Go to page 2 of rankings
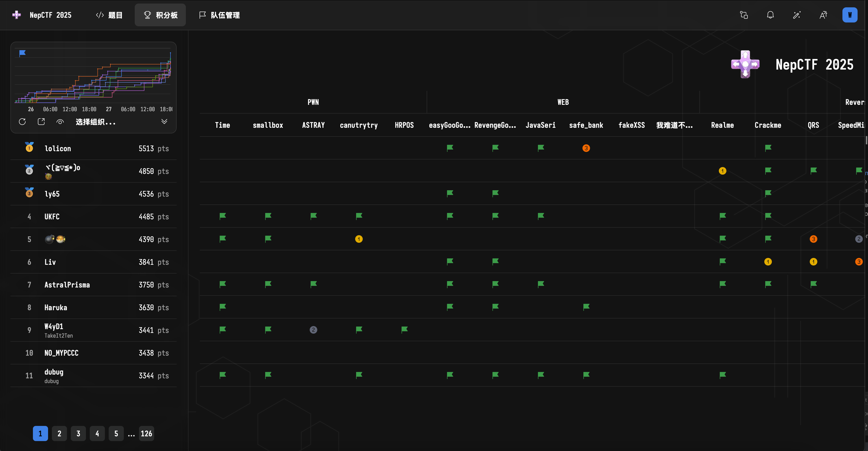The image size is (868, 451). (x=59, y=433)
